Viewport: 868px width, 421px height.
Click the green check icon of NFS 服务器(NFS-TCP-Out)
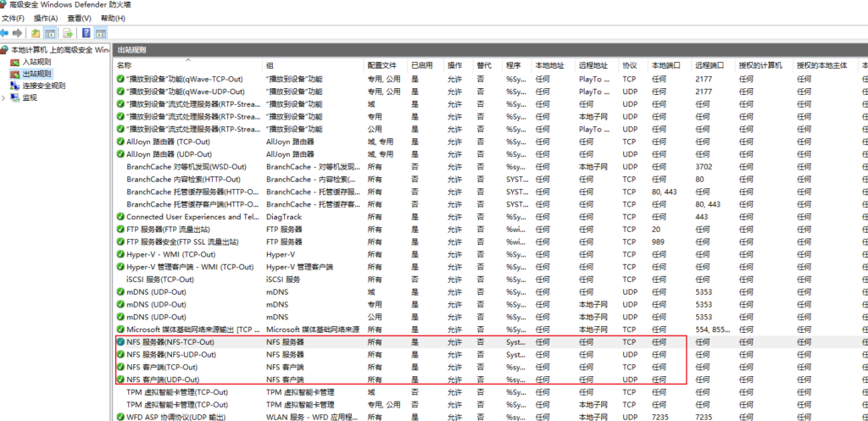click(x=120, y=342)
